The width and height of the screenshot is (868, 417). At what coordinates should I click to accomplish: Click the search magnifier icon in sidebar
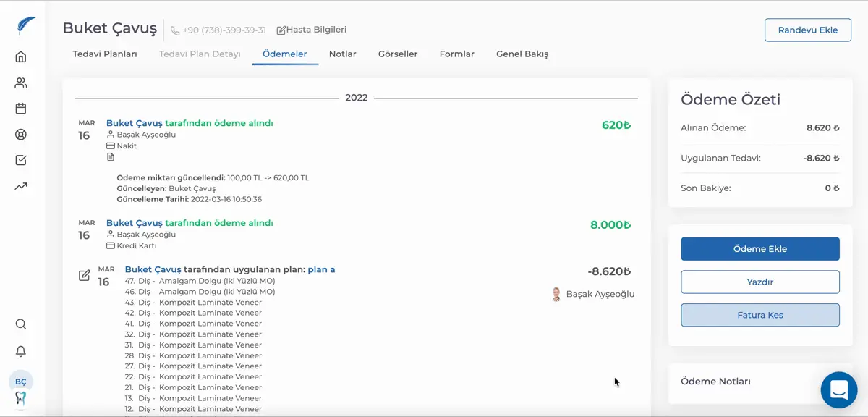tap(21, 324)
